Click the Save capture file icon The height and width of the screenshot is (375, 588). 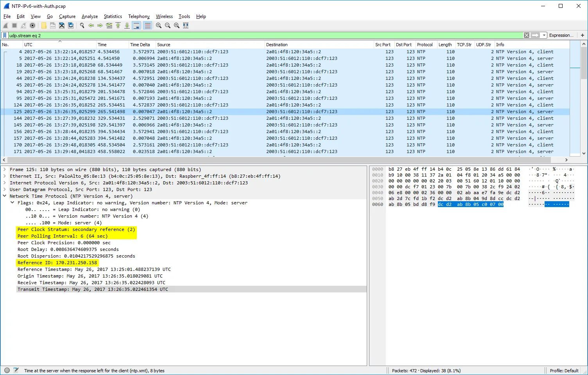[53, 25]
